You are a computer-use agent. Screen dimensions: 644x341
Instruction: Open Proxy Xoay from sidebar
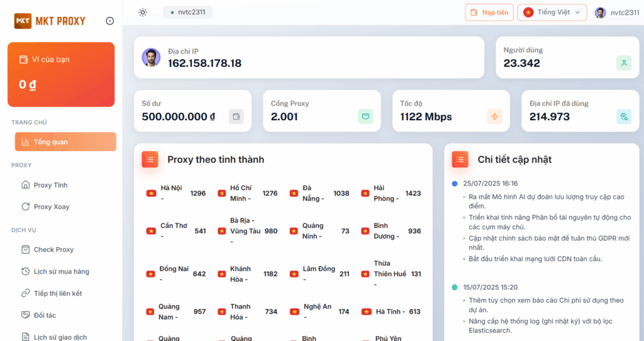[51, 206]
